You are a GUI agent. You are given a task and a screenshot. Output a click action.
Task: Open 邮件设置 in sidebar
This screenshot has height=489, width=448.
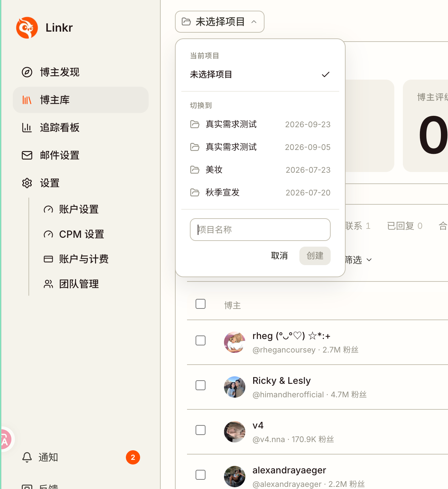(x=81, y=155)
